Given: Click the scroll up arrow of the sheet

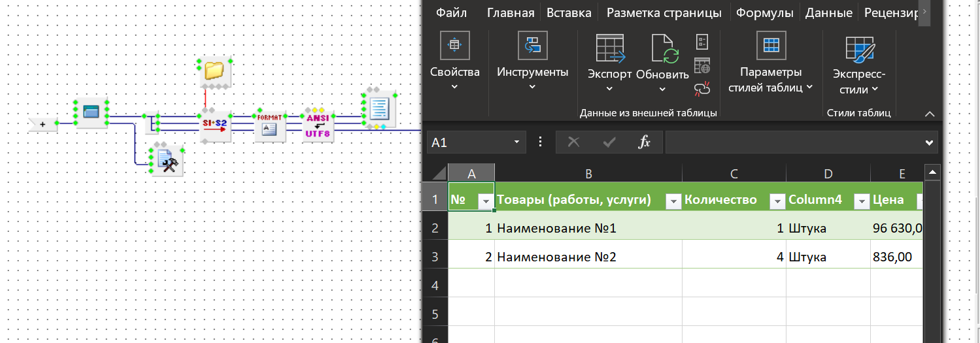Looking at the screenshot, I should coord(932,172).
